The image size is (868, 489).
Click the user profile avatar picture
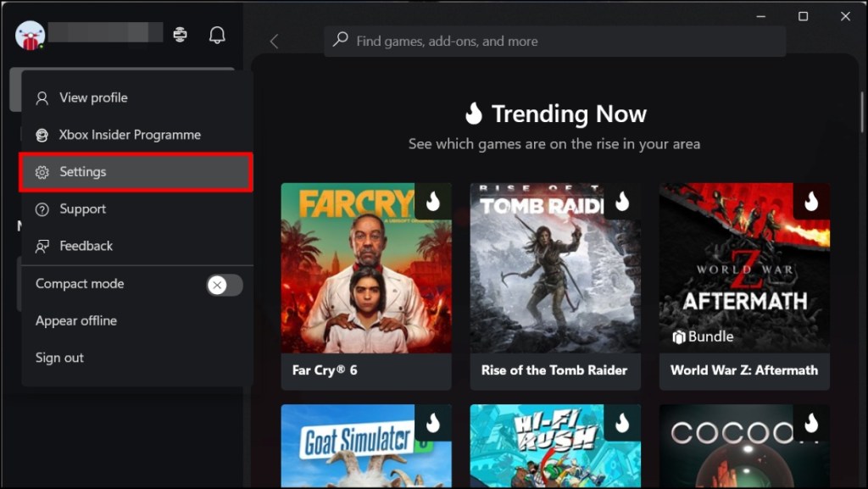pyautogui.click(x=30, y=36)
